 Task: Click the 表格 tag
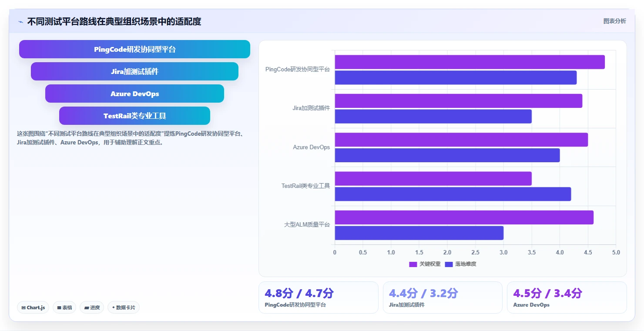tap(64, 308)
